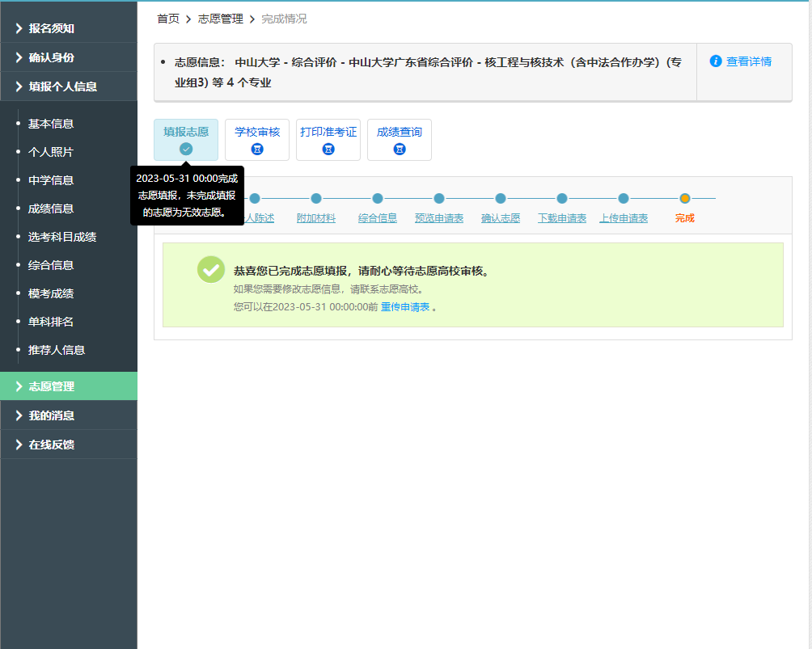Click the step dot above 附加材料

[316, 198]
